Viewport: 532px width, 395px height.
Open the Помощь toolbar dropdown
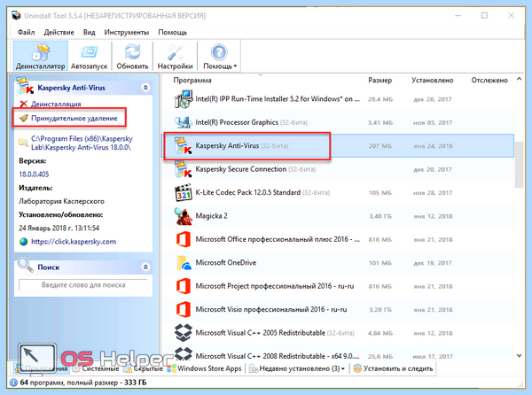point(220,56)
